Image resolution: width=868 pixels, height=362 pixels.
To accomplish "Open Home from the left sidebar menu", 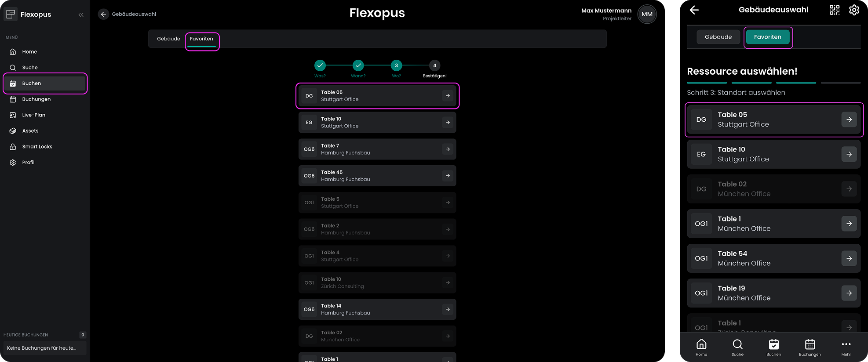I will pyautogui.click(x=29, y=52).
